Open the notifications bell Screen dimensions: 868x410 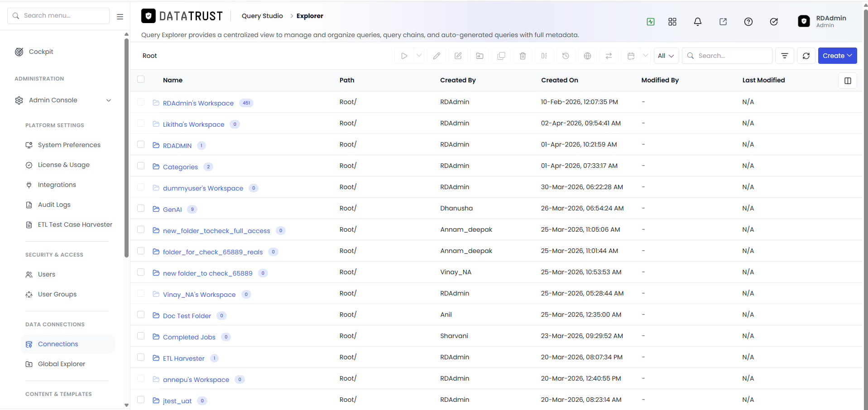coord(698,22)
